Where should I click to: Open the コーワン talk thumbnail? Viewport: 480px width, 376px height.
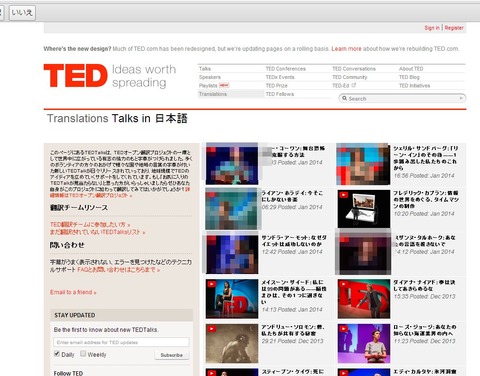click(x=232, y=164)
